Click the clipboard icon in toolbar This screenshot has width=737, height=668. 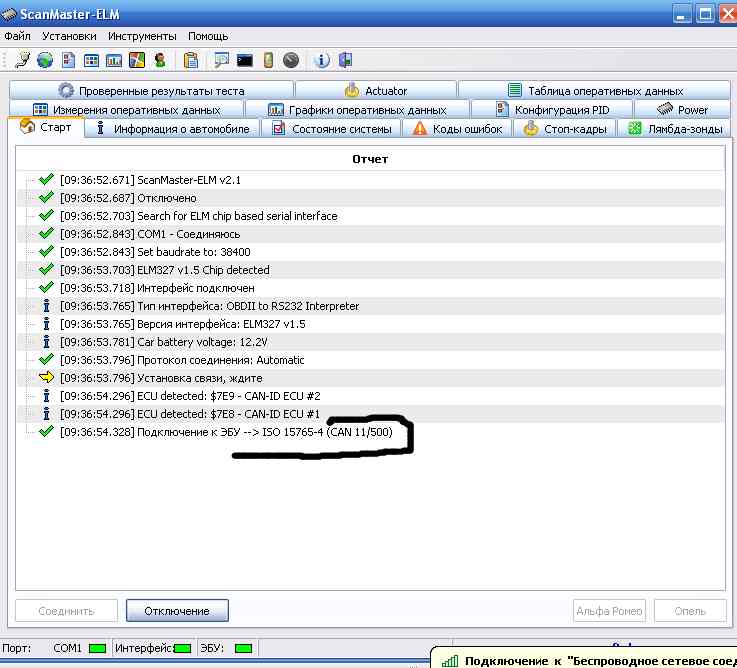[190, 60]
